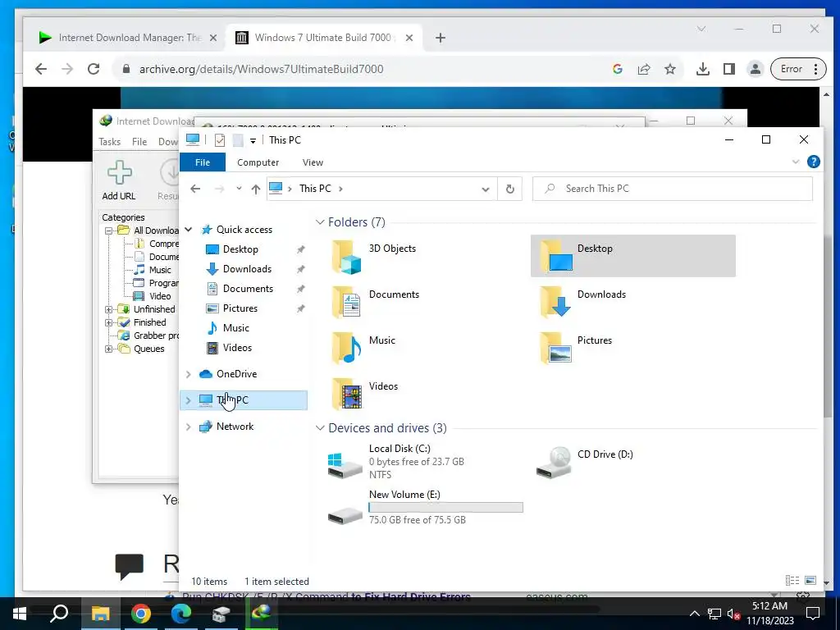840x630 pixels.
Task: Expand the Network tree node
Action: [x=189, y=427]
